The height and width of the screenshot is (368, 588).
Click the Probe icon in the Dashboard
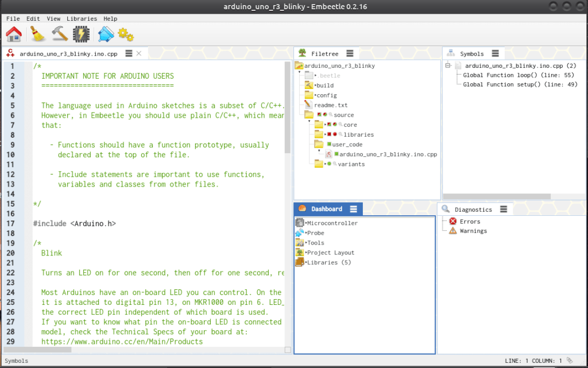coord(299,233)
